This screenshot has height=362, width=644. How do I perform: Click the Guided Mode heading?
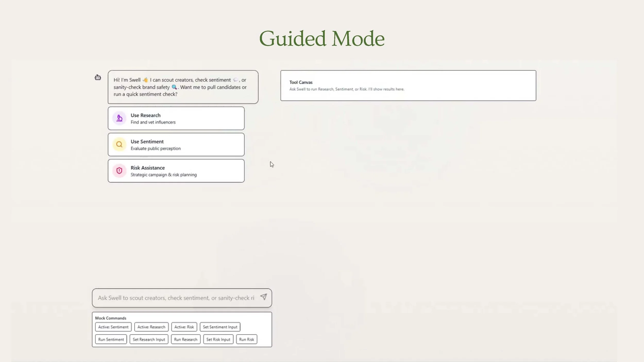point(322,39)
